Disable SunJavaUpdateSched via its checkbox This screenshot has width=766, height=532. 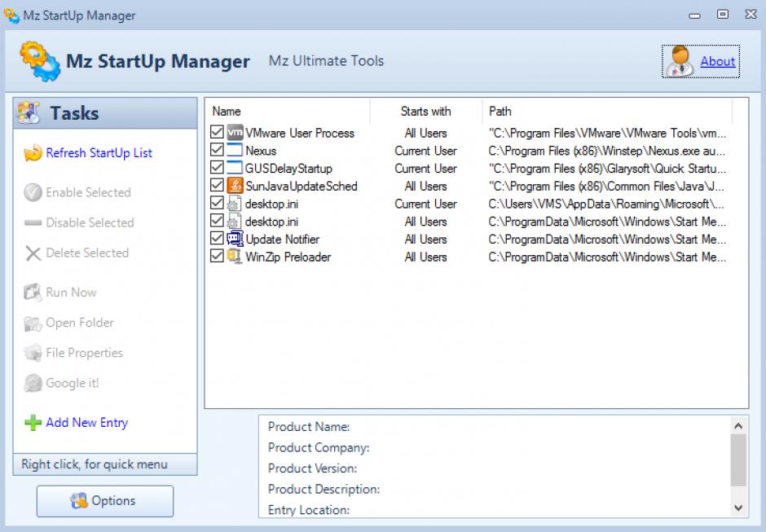pos(217,185)
